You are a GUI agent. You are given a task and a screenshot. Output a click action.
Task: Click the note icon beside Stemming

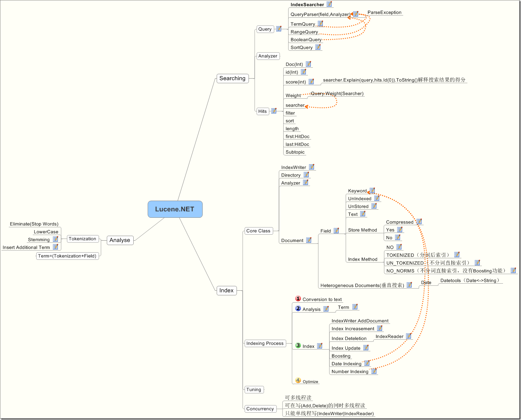click(x=55, y=239)
